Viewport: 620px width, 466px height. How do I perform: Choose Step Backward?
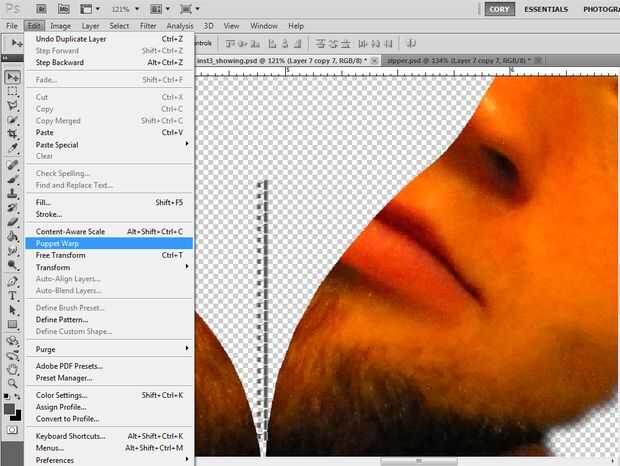pyautogui.click(x=109, y=62)
